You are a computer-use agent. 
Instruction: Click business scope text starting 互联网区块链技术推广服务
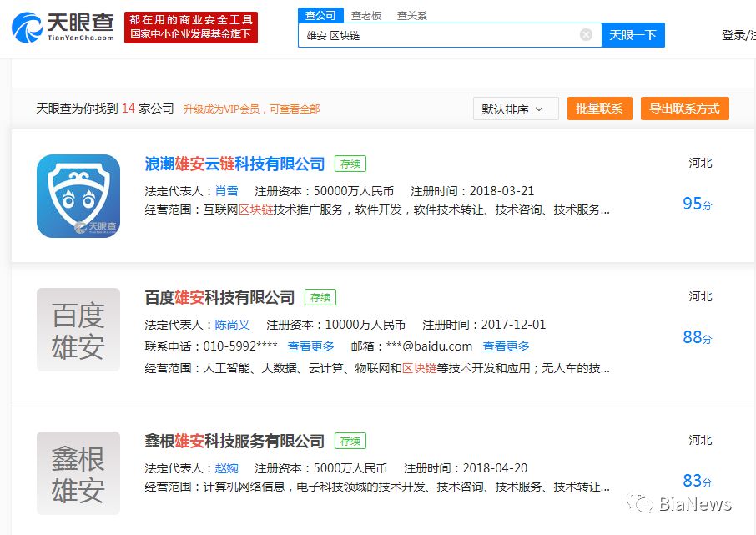(x=406, y=209)
